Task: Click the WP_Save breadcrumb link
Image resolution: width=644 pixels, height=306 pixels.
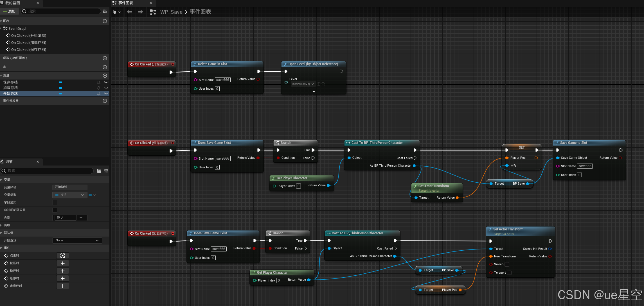Action: tap(171, 12)
